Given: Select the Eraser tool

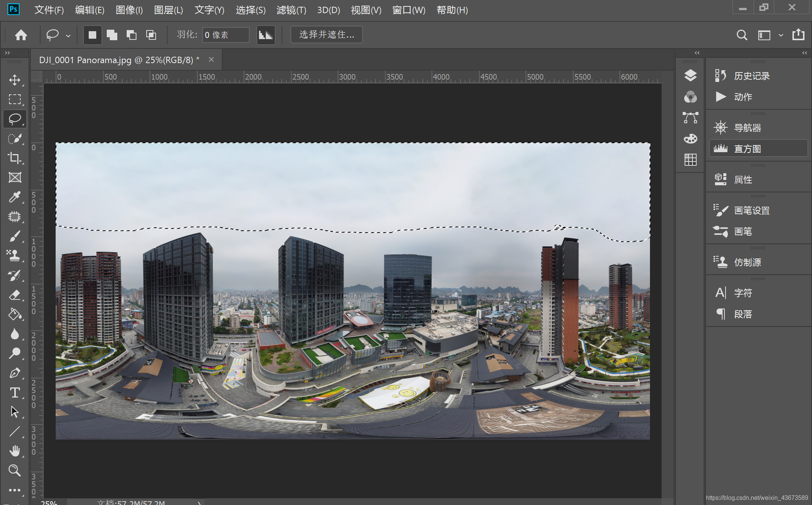Looking at the screenshot, I should pyautogui.click(x=15, y=295).
